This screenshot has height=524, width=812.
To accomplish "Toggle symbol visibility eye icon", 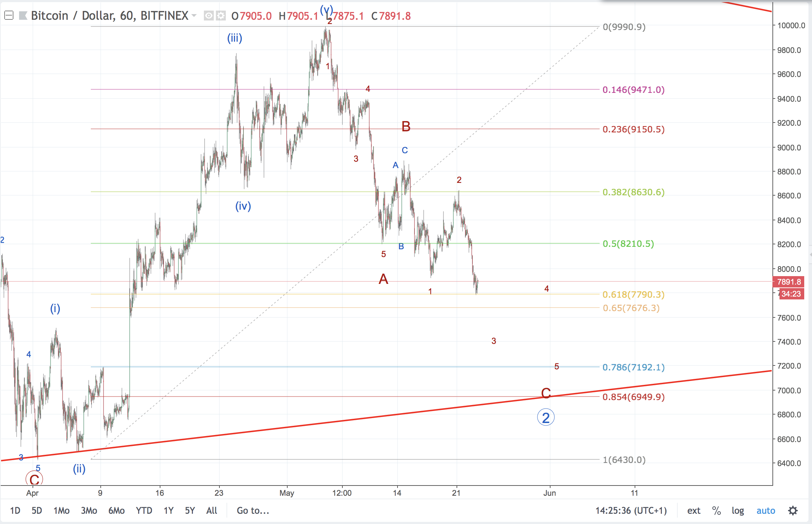I will [x=209, y=16].
